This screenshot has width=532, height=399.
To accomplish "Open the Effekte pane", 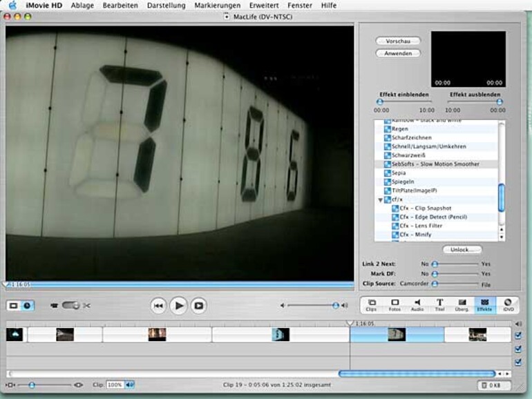I will [484, 305].
